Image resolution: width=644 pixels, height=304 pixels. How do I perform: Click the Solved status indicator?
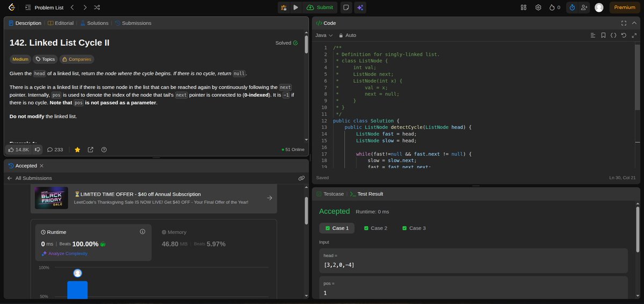tap(287, 43)
